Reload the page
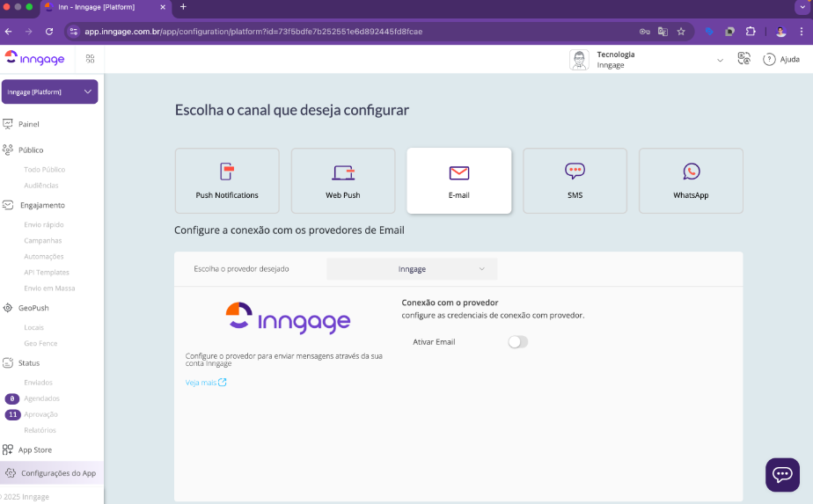Image resolution: width=813 pixels, height=504 pixels. pos(49,32)
